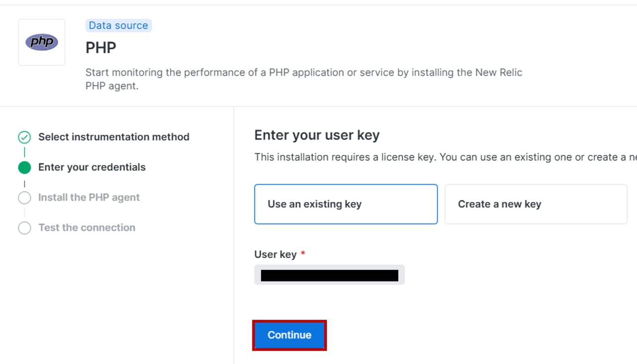Click the green checkmark step icon

pyautogui.click(x=24, y=137)
